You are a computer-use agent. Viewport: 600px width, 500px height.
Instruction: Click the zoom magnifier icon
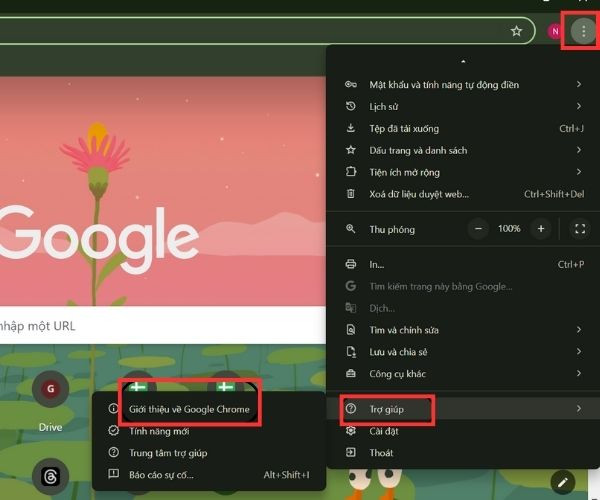pyautogui.click(x=351, y=229)
